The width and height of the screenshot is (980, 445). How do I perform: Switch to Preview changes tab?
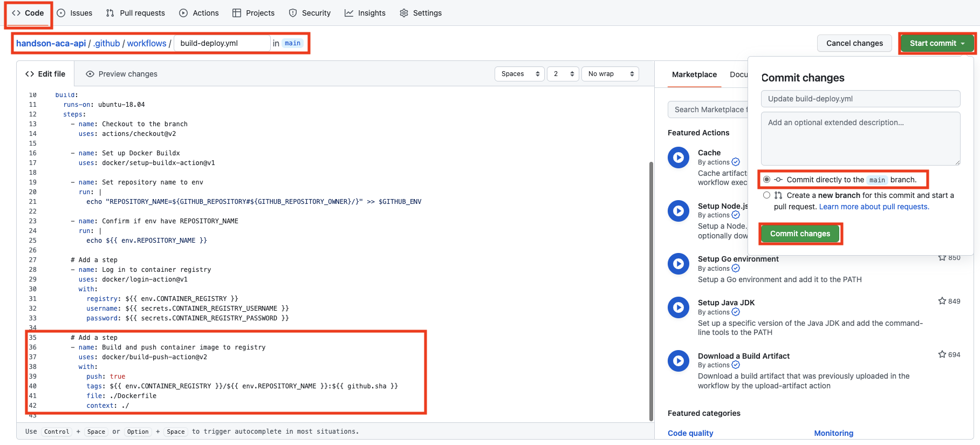(122, 74)
